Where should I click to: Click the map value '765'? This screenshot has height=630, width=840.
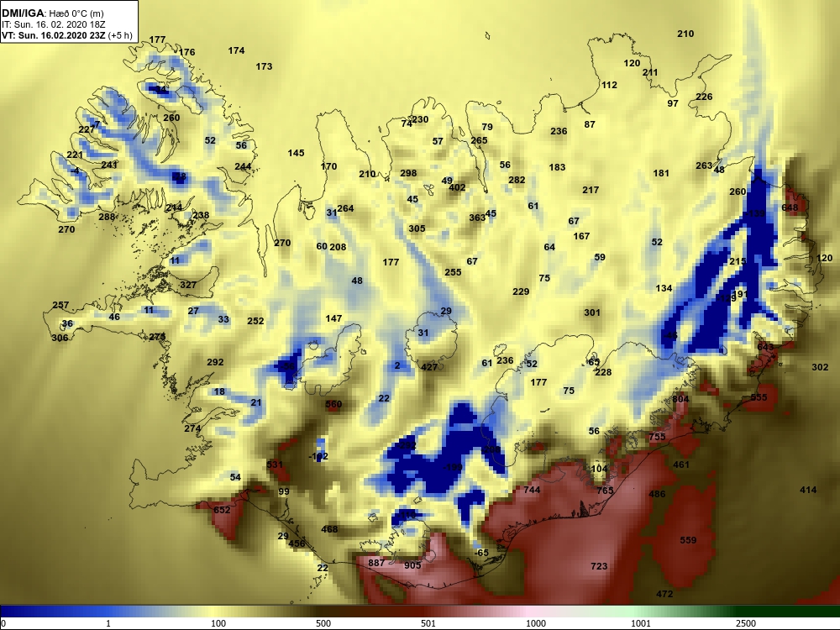605,491
